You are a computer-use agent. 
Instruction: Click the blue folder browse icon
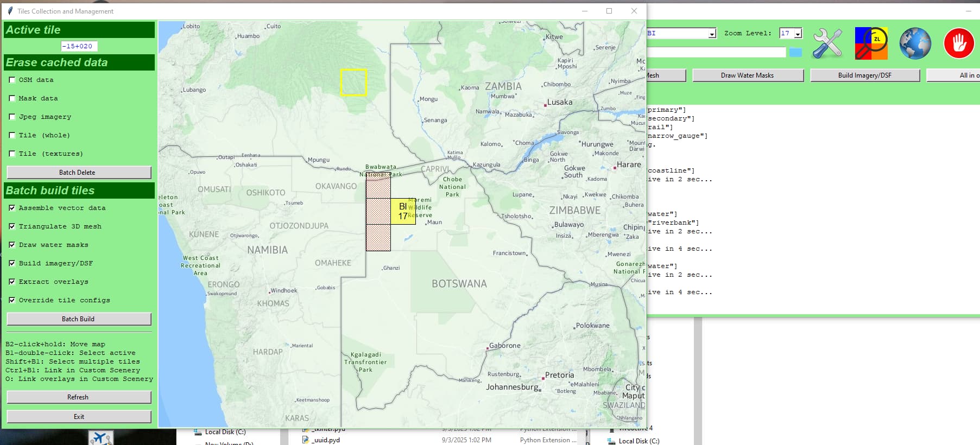click(x=795, y=53)
